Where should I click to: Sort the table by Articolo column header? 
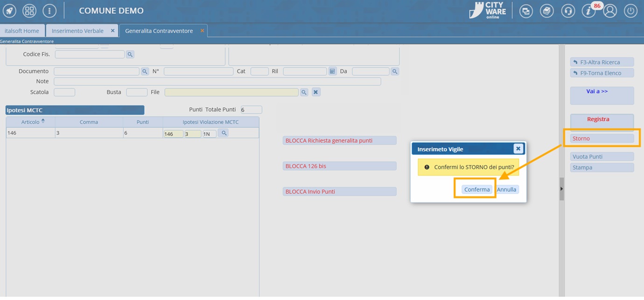point(30,122)
